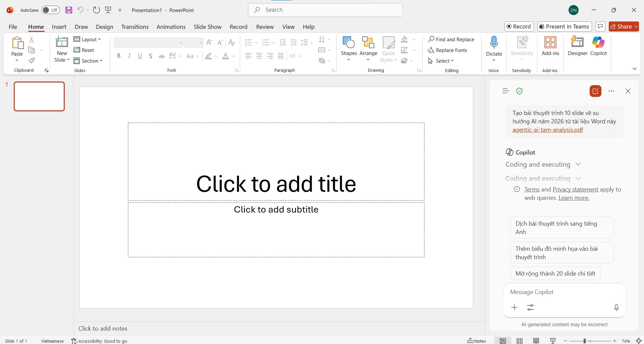The height and width of the screenshot is (344, 644).
Task: Toggle Bold text formatting
Action: 119,56
